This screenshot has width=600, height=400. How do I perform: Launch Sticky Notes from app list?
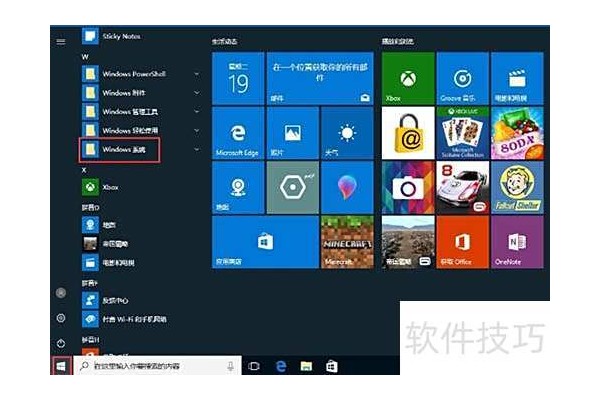pos(111,36)
